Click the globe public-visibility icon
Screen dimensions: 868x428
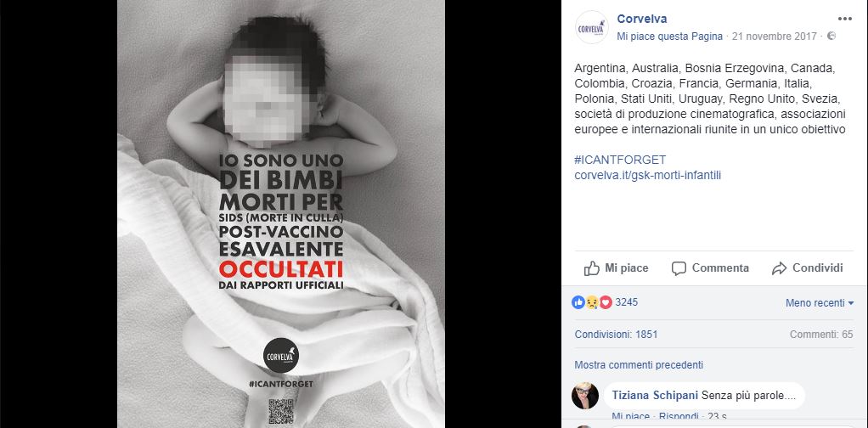(x=831, y=37)
